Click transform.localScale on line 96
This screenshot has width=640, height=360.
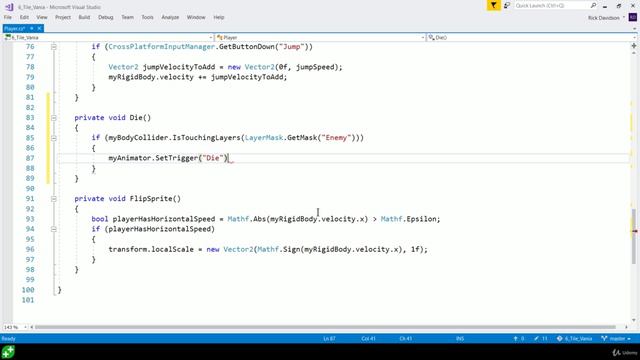[151, 249]
